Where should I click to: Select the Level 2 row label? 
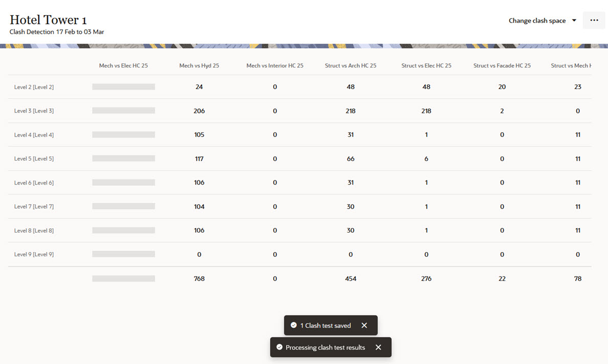pyautogui.click(x=34, y=87)
